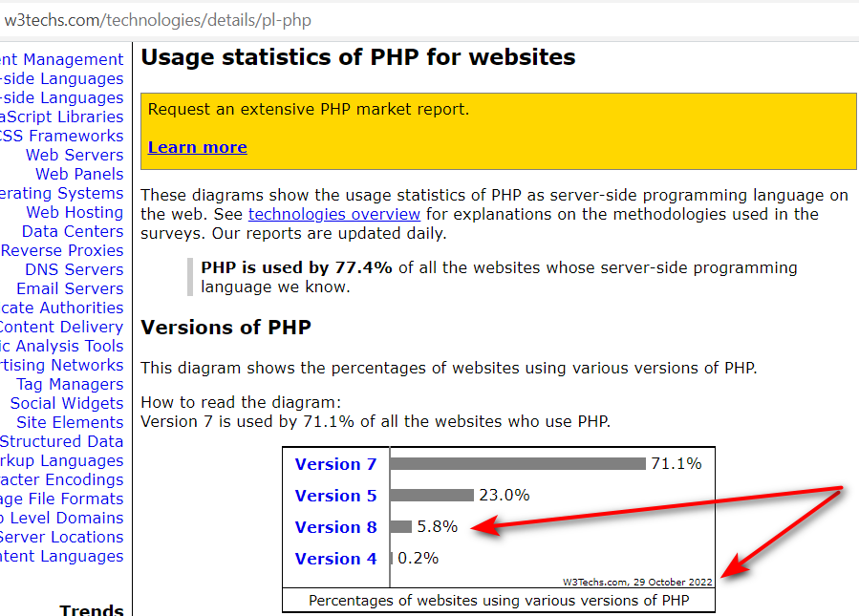Click the Version 7 gray bar
Viewport: 859px width, 616px height.
[x=518, y=464]
